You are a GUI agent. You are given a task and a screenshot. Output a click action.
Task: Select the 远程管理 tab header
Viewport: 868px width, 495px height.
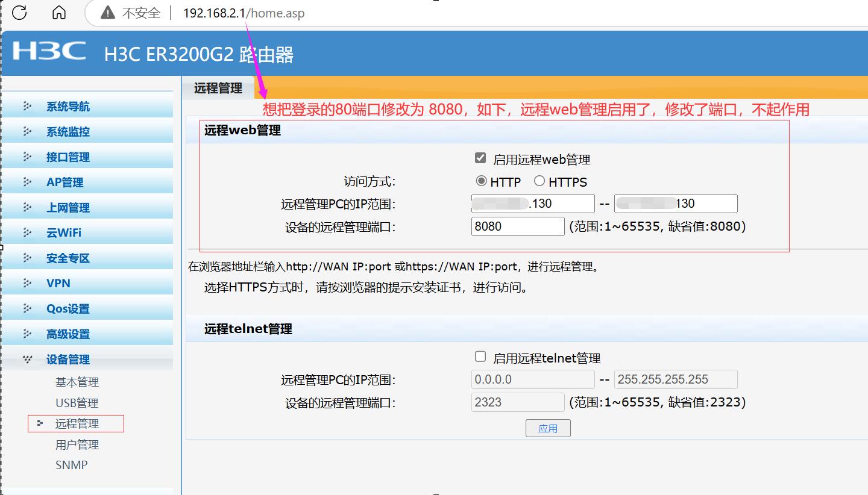218,88
